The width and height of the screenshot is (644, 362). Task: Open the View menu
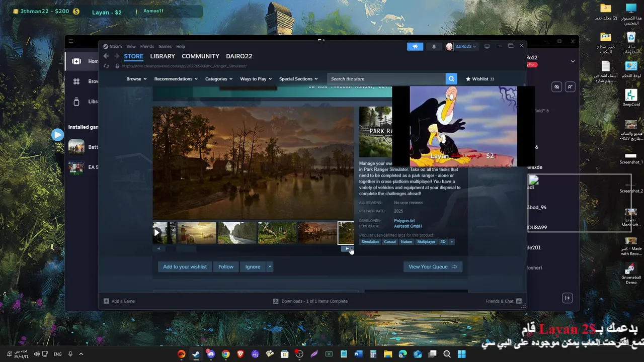tap(131, 46)
